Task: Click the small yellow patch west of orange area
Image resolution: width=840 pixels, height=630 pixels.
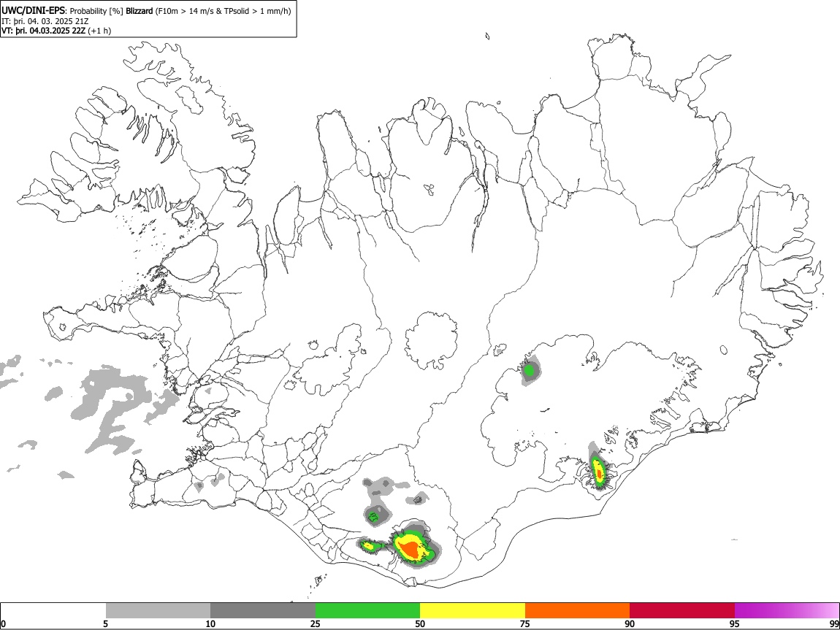Action: 368,546
